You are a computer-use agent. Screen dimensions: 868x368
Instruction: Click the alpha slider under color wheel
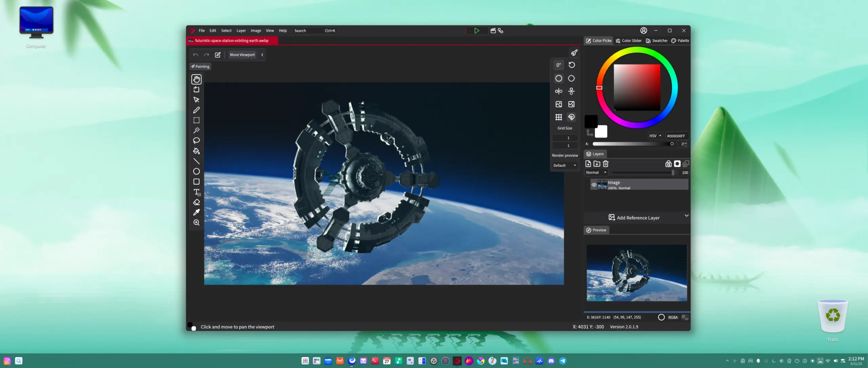(634, 144)
